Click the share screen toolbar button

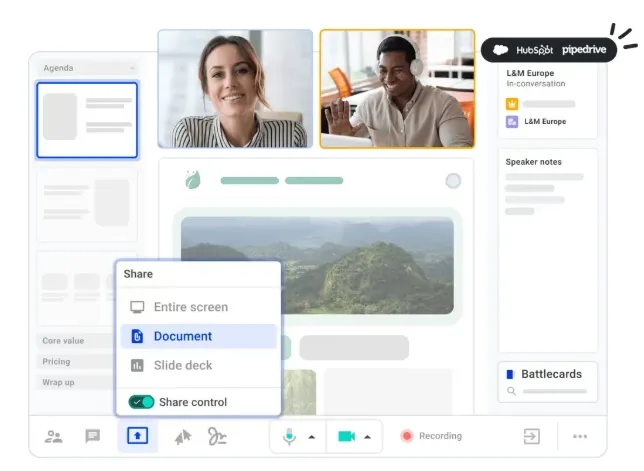137,436
